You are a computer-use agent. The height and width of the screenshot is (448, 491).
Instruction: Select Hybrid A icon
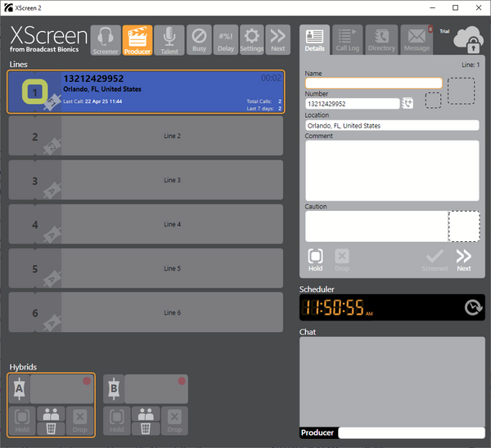click(x=19, y=389)
